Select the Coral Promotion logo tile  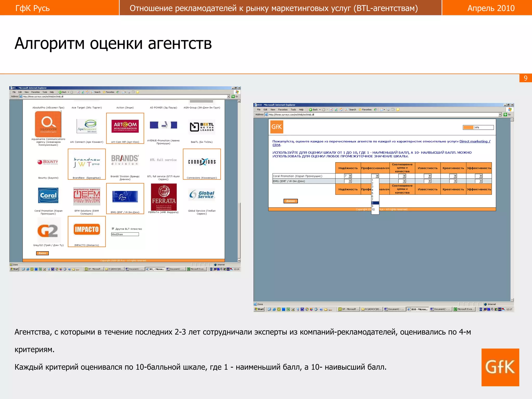pyautogui.click(x=48, y=195)
